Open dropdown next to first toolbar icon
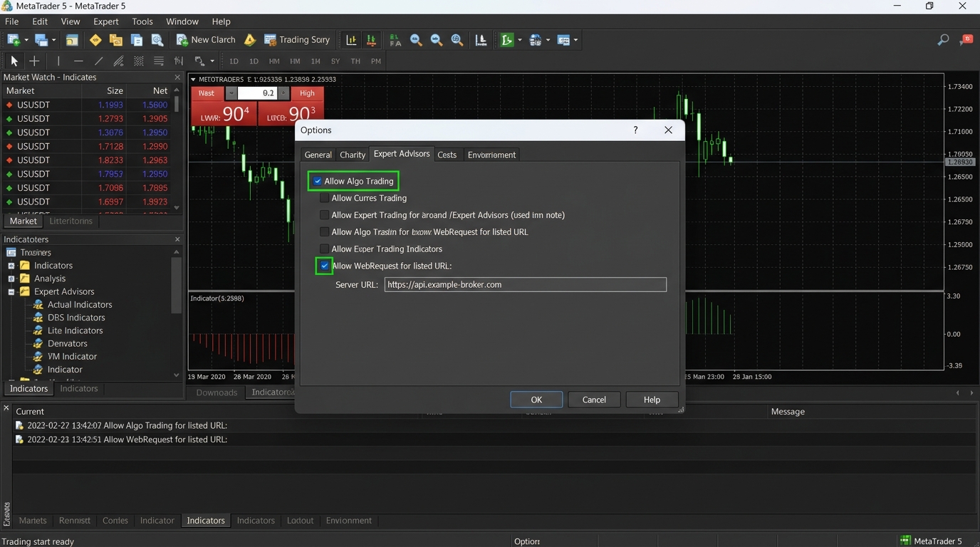The width and height of the screenshot is (980, 547). pos(26,40)
